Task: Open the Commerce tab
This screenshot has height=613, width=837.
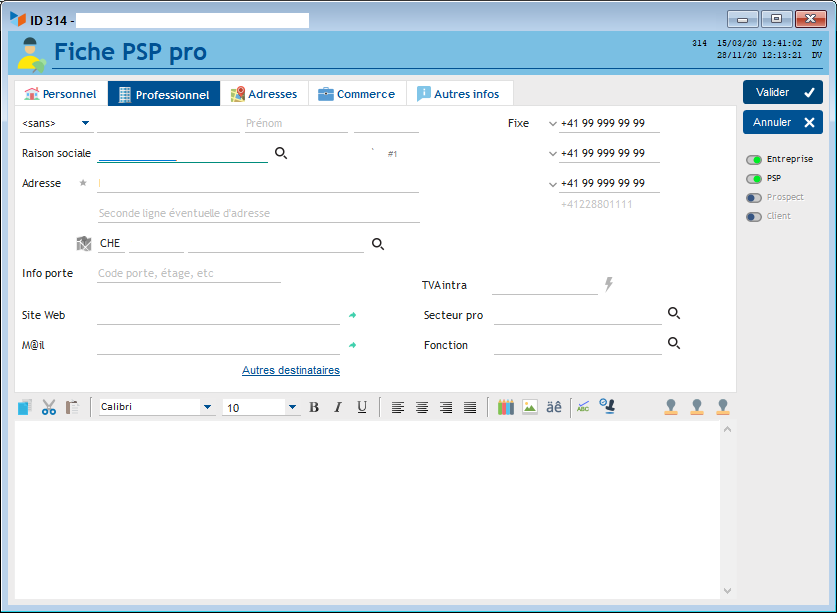Action: tap(356, 94)
